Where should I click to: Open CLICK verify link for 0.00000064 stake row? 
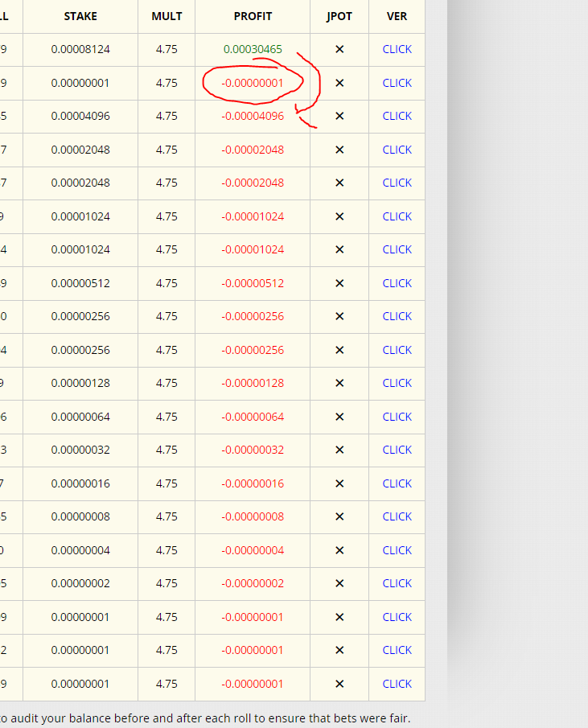coord(397,417)
